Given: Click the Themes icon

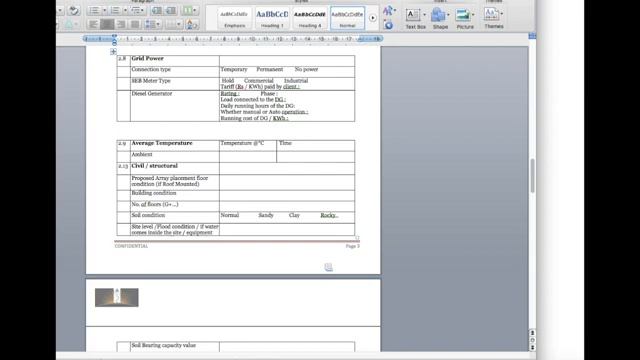Looking at the screenshot, I should point(491,14).
